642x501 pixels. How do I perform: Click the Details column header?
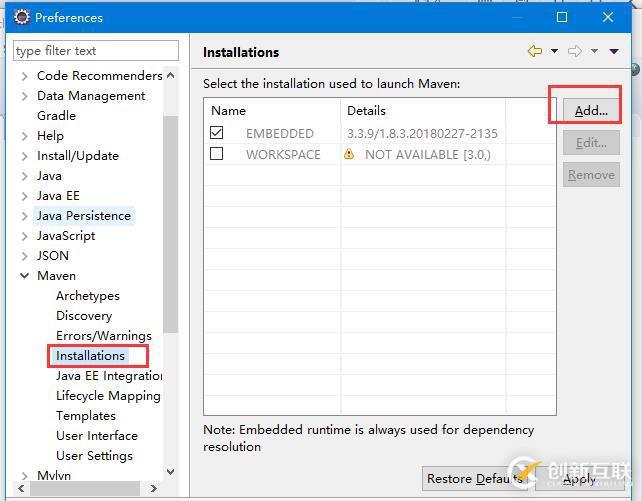[x=423, y=111]
